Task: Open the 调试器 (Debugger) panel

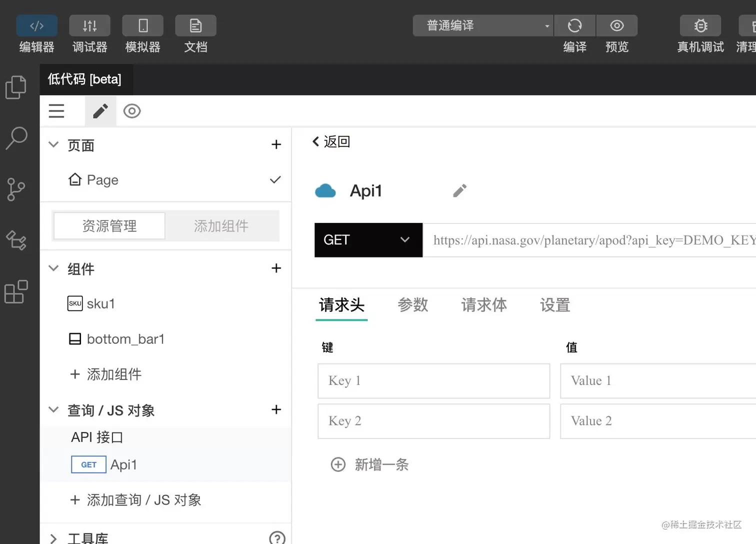Action: point(89,32)
